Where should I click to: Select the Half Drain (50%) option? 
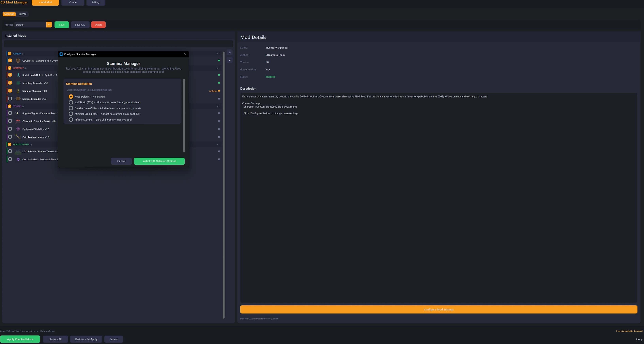tap(71, 102)
